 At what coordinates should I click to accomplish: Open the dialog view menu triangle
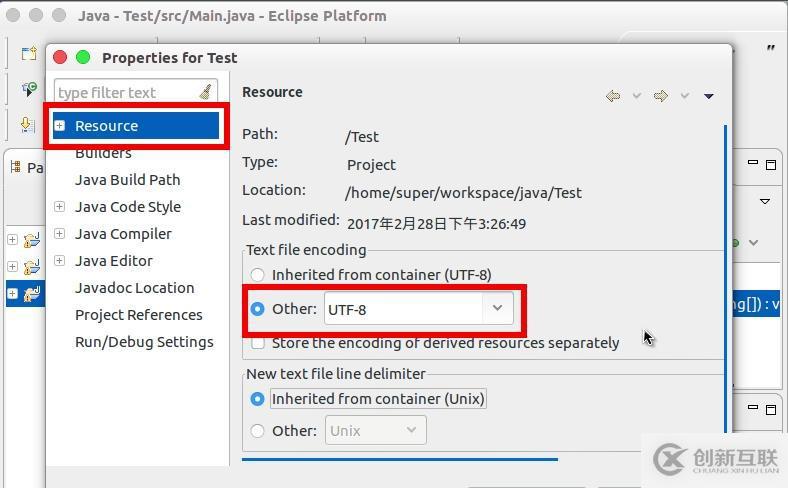point(709,96)
